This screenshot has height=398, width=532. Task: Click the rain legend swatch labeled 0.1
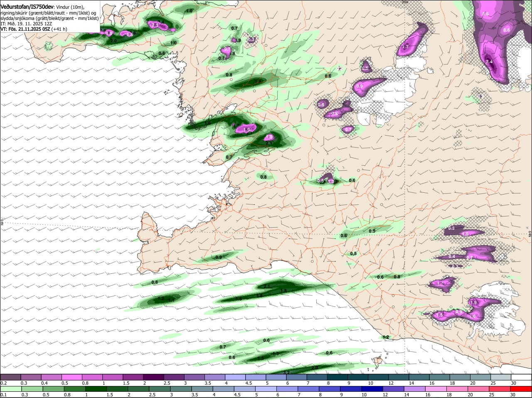(x=10, y=389)
